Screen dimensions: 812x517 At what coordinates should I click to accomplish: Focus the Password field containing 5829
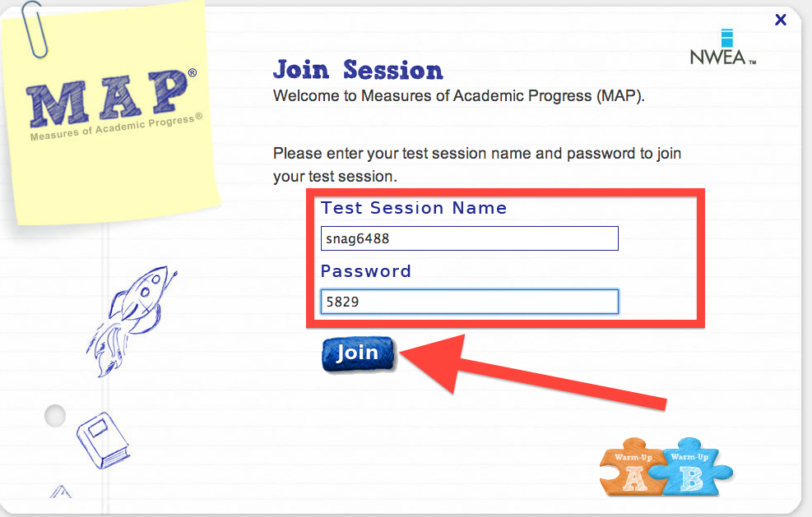point(469,302)
